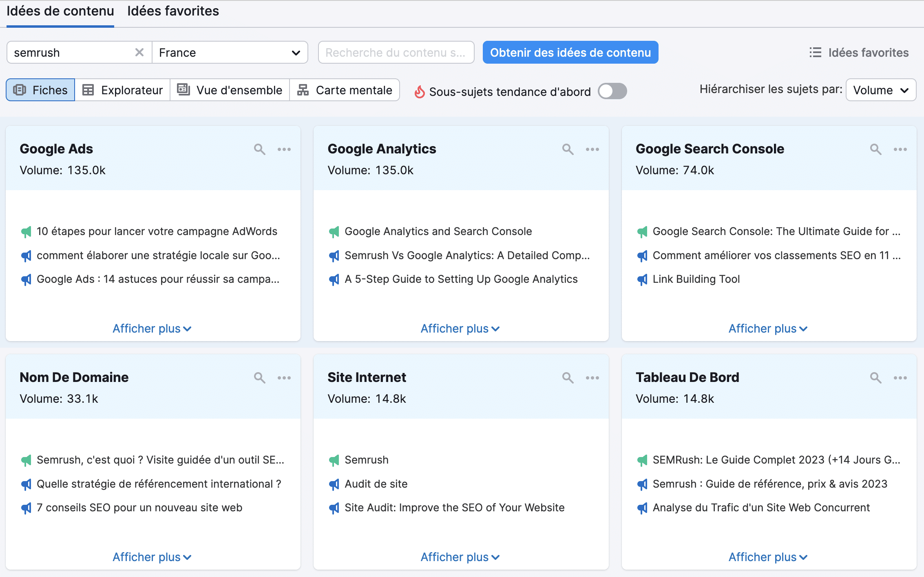Open 'Comment améliorer vos classements SEO' headline
The width and height of the screenshot is (924, 577).
point(777,255)
